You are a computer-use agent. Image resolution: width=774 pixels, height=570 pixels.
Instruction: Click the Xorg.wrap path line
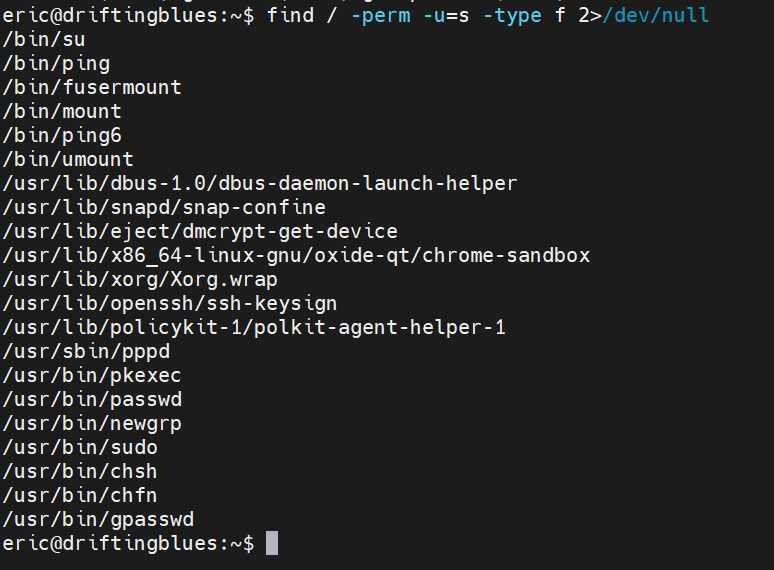coord(140,280)
